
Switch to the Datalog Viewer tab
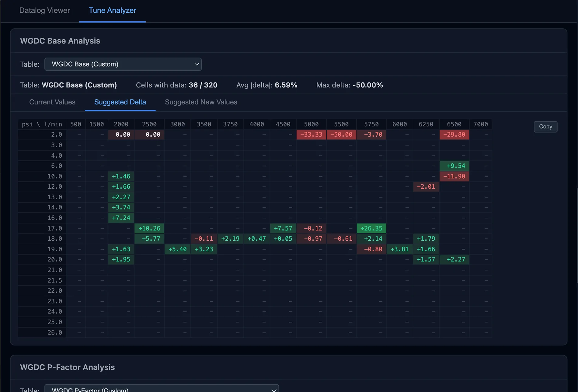(x=44, y=10)
